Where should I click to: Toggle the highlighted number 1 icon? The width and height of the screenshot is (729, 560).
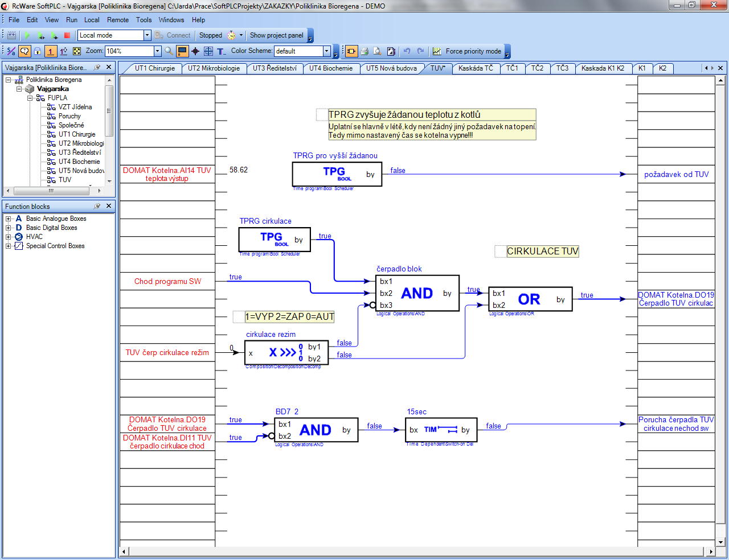coord(51,51)
